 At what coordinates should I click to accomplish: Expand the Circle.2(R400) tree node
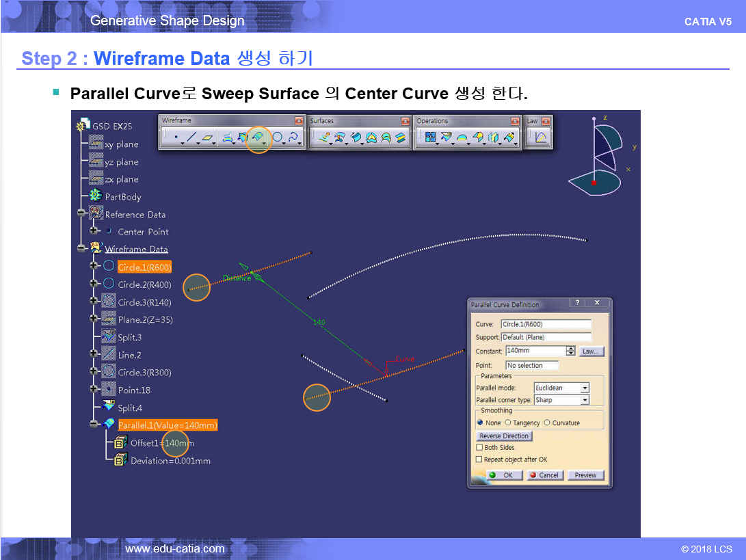tap(94, 284)
